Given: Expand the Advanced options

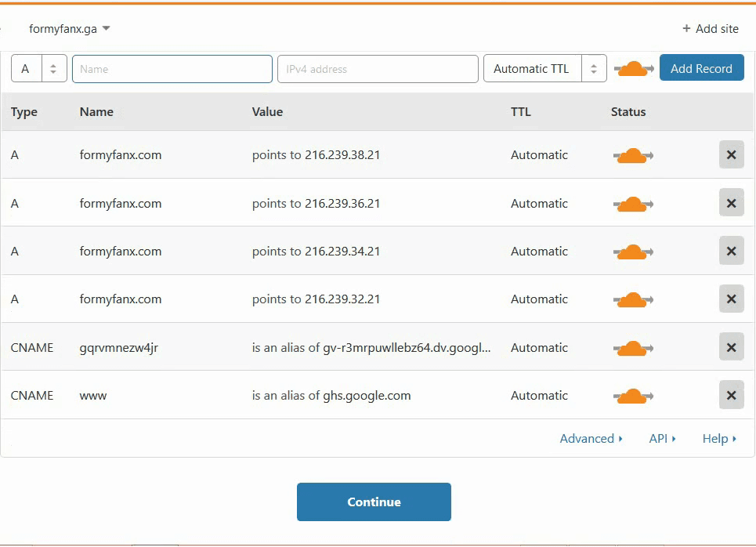Looking at the screenshot, I should pos(591,439).
